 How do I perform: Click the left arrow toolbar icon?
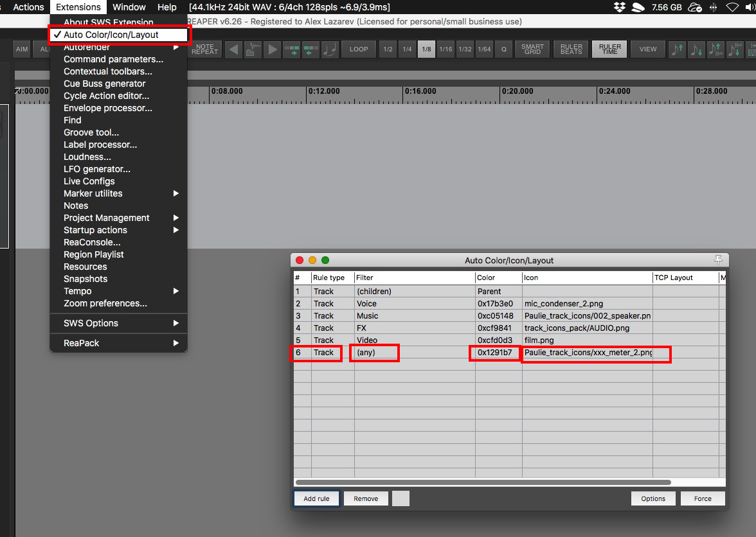pyautogui.click(x=234, y=49)
